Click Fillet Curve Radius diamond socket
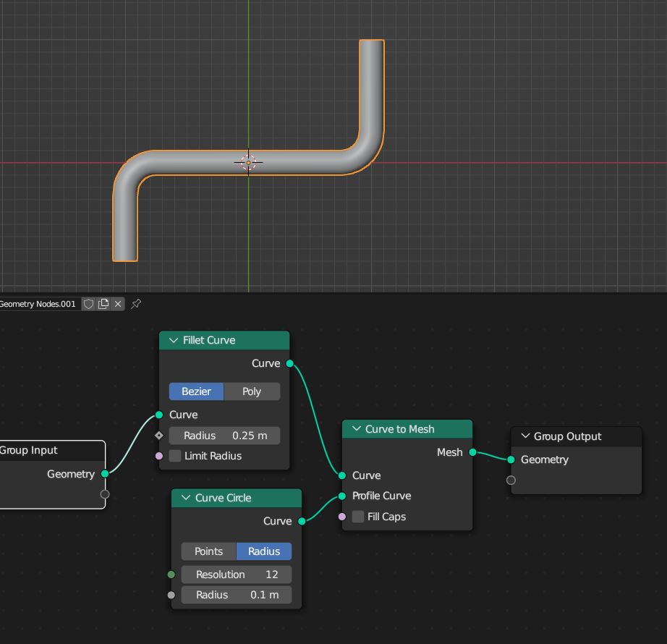667x644 pixels. coord(159,436)
